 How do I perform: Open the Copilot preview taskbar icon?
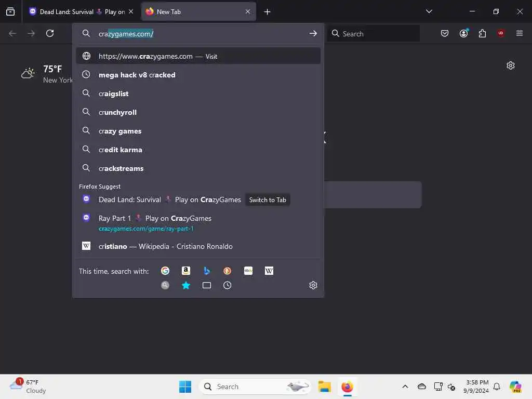click(x=515, y=387)
